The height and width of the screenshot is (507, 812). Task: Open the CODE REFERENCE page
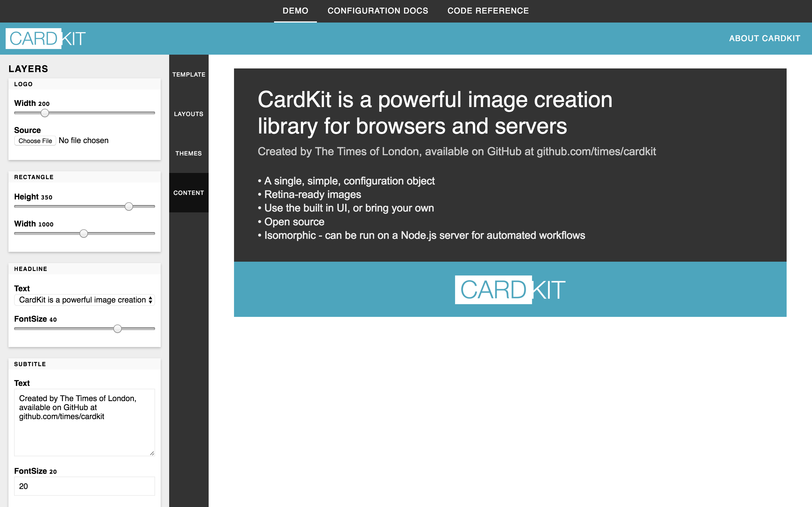(x=487, y=10)
